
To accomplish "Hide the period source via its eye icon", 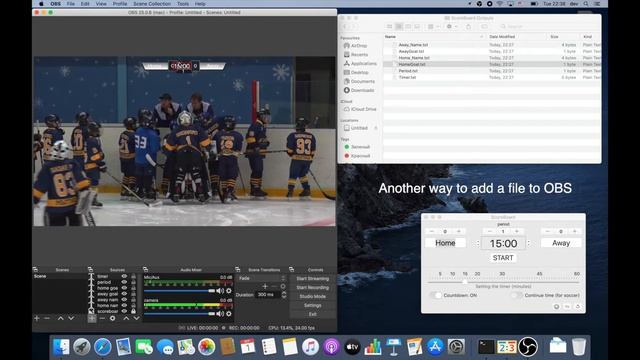I will (124, 282).
